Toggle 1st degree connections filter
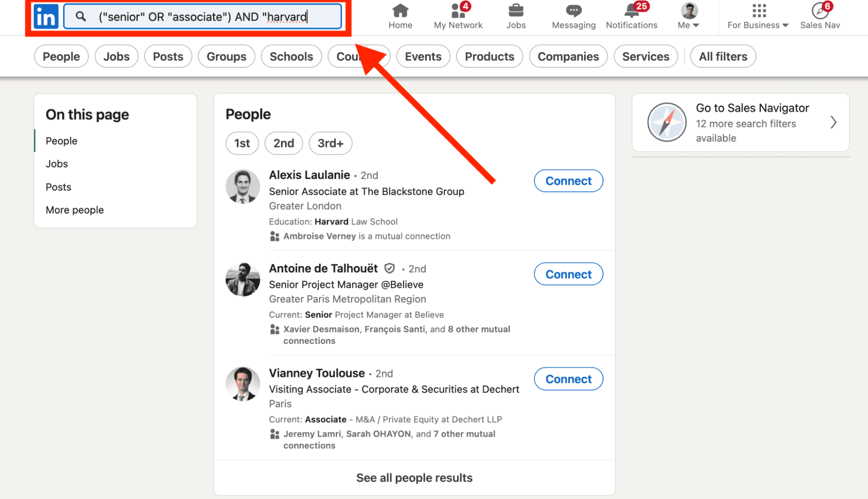The image size is (868, 499). [242, 143]
